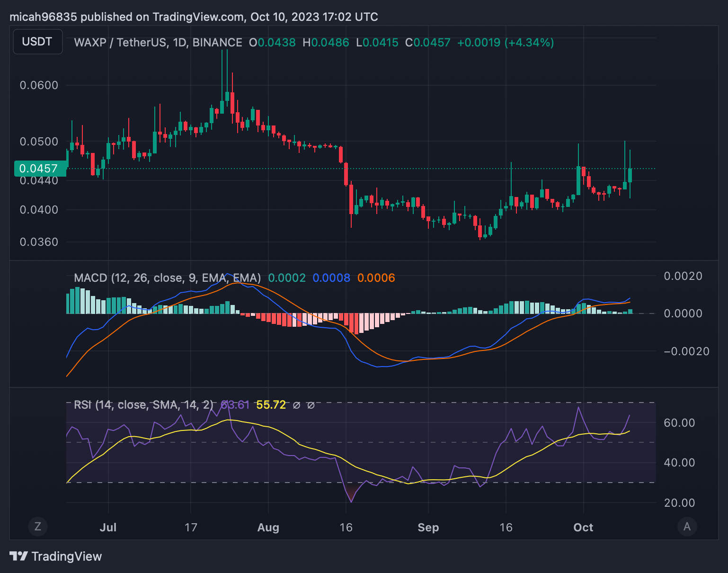Click the 0.0020 MACD axis label
The height and width of the screenshot is (573, 728).
pyautogui.click(x=683, y=276)
